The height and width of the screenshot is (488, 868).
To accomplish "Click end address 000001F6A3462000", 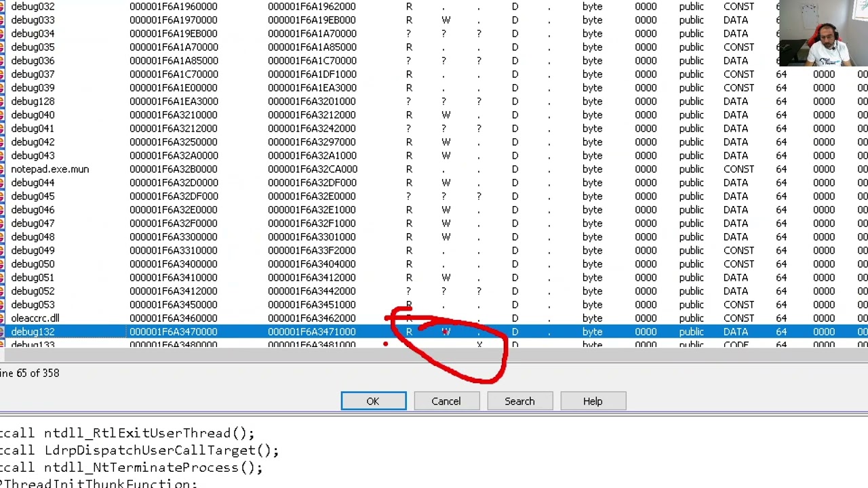I will point(312,318).
